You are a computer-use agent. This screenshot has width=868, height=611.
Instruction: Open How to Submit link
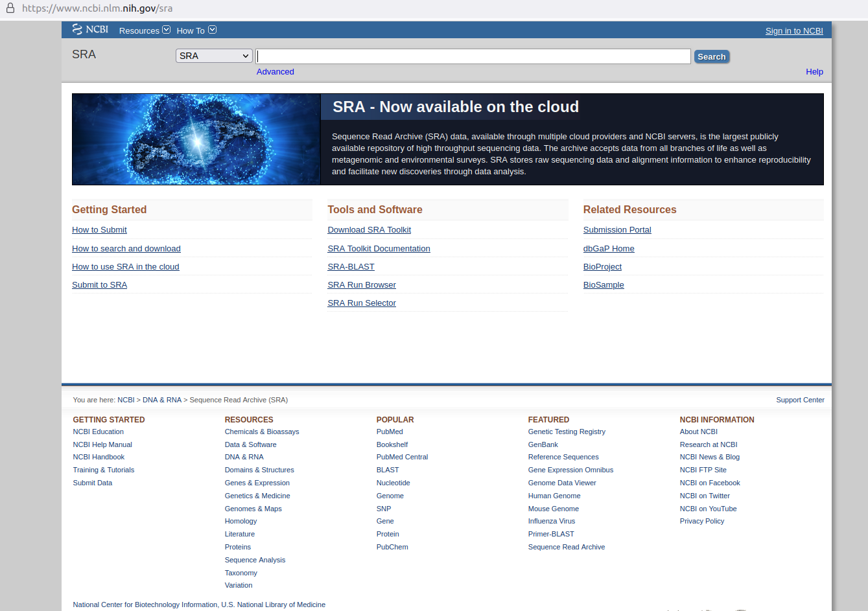coord(99,230)
